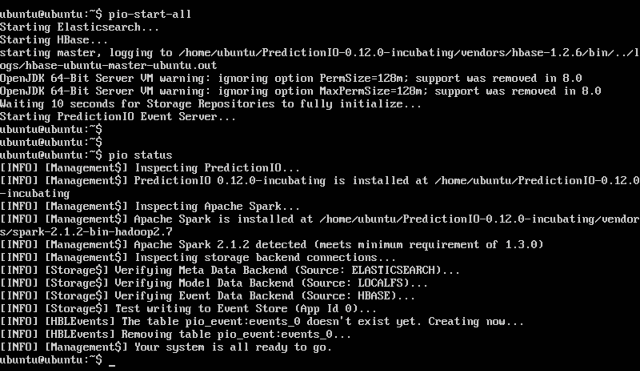Click the LOCALFS Model Data Backend line
The height and width of the screenshot is (371, 640).
coord(214,283)
